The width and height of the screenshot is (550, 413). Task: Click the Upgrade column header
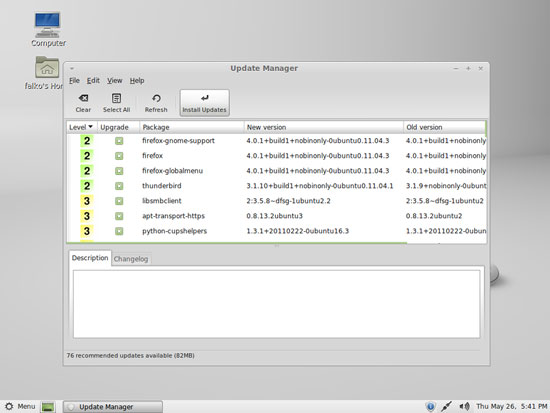pos(118,127)
